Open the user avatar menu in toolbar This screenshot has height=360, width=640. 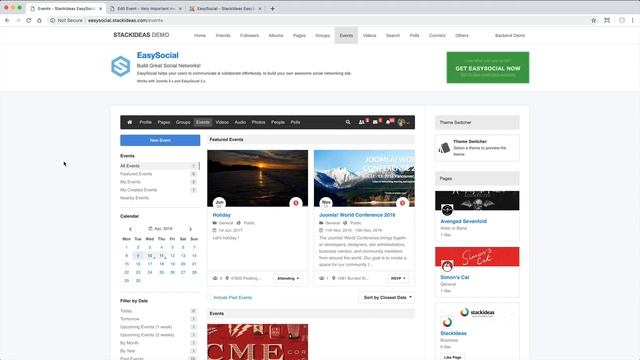point(403,122)
